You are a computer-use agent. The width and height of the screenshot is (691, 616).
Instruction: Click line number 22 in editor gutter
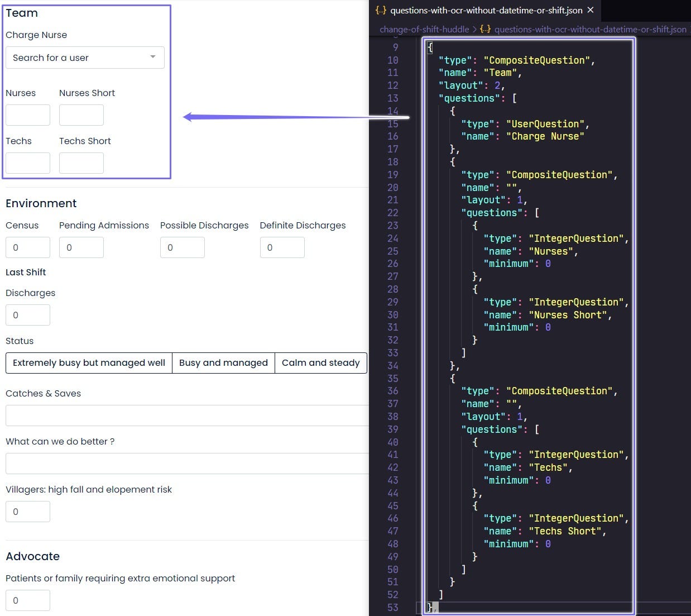click(393, 213)
